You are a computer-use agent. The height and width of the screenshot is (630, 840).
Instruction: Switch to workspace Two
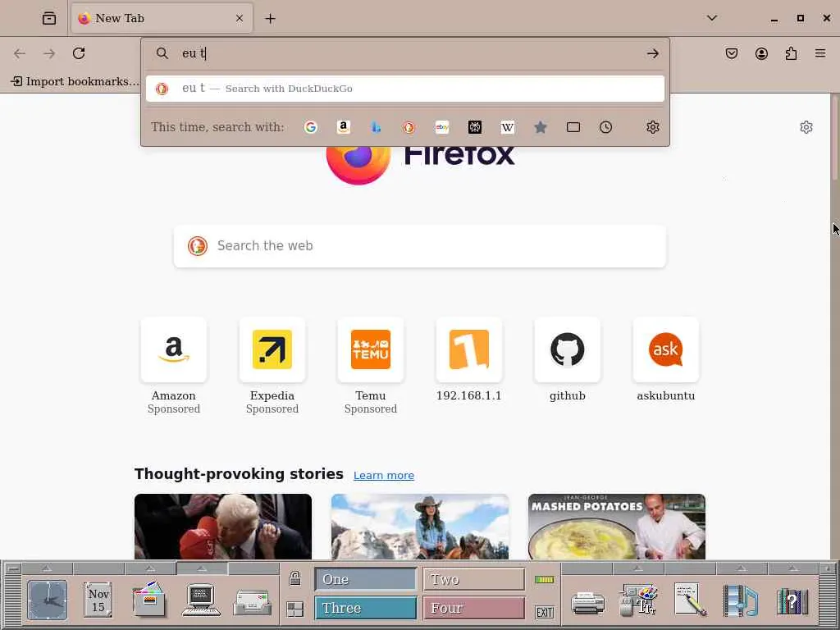pyautogui.click(x=473, y=579)
